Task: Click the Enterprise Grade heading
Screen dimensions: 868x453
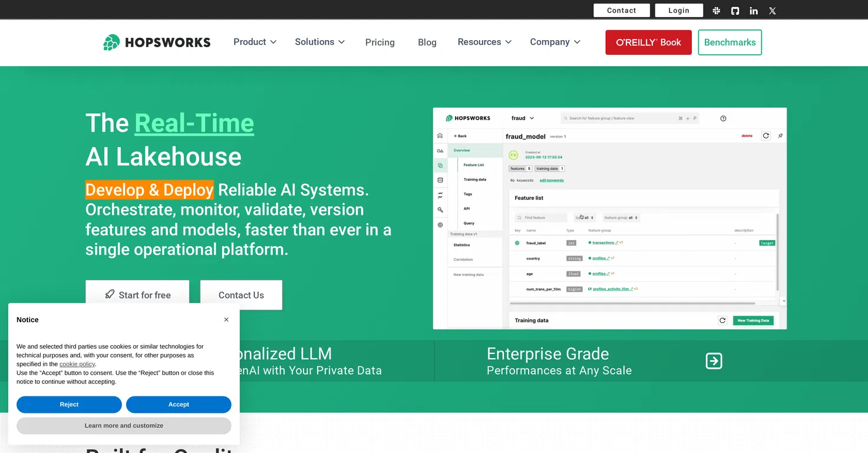Action: pos(548,354)
